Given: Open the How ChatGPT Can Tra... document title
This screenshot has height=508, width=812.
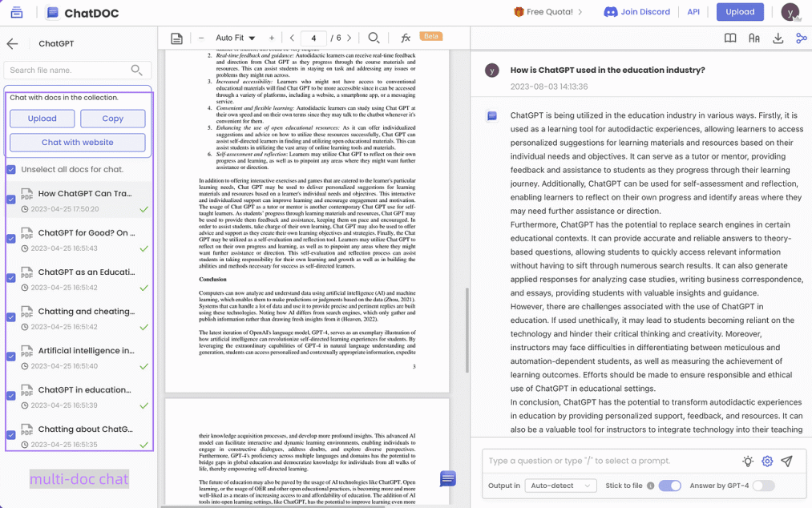Looking at the screenshot, I should pos(85,194).
